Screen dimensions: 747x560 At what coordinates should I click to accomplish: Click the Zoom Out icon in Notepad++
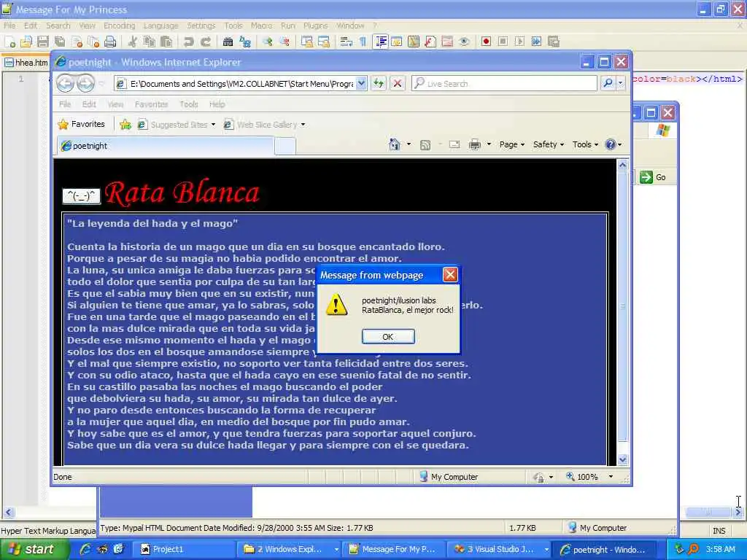click(285, 42)
